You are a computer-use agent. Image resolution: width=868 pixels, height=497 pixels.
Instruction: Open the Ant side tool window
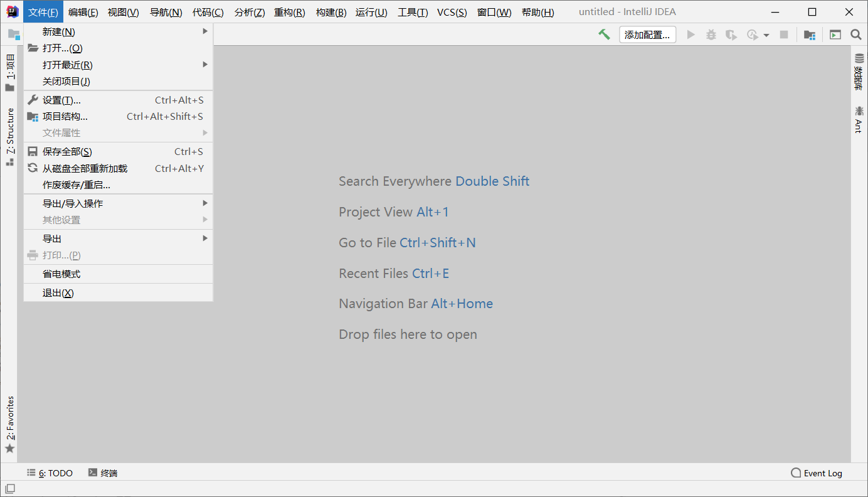tap(859, 119)
